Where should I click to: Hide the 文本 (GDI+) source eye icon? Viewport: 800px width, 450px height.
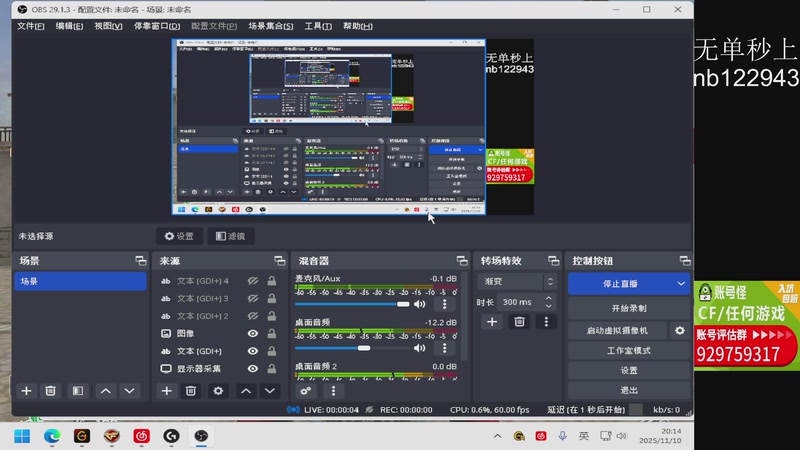click(x=253, y=351)
